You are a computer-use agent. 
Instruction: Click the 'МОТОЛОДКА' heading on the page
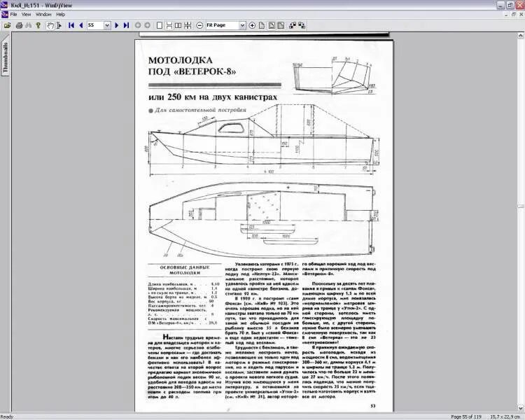(x=180, y=60)
